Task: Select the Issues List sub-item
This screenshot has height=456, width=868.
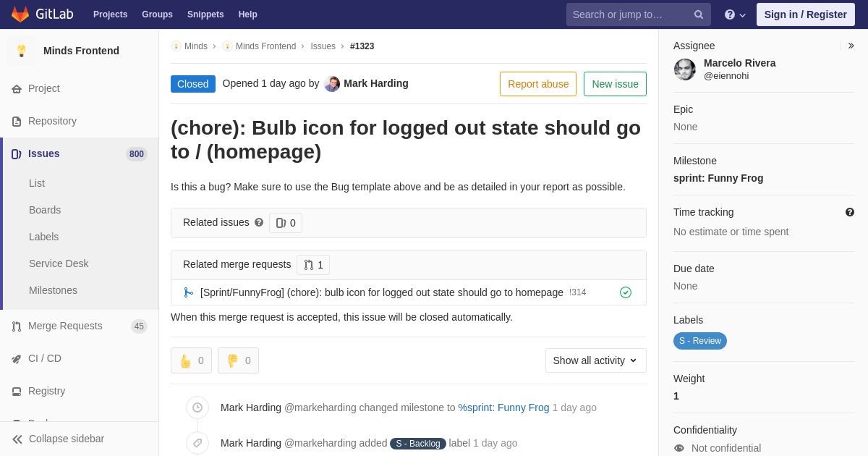Action: [37, 183]
